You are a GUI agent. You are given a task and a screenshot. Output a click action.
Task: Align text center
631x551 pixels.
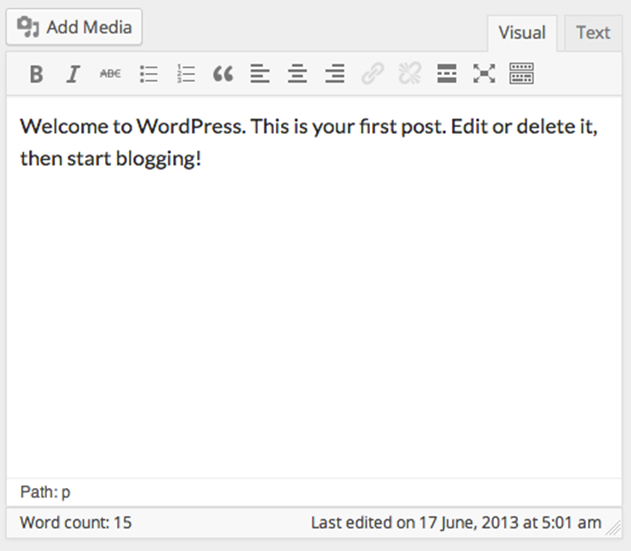pos(297,74)
